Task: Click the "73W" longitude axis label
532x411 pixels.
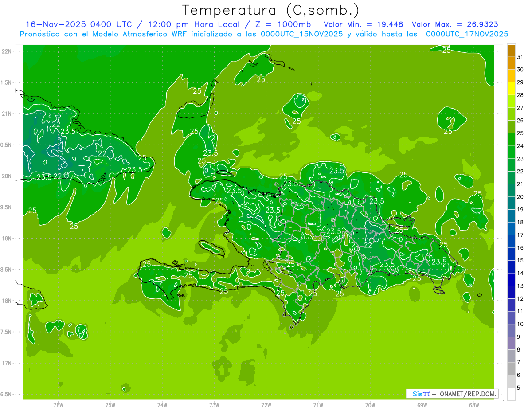Action: [214, 405]
